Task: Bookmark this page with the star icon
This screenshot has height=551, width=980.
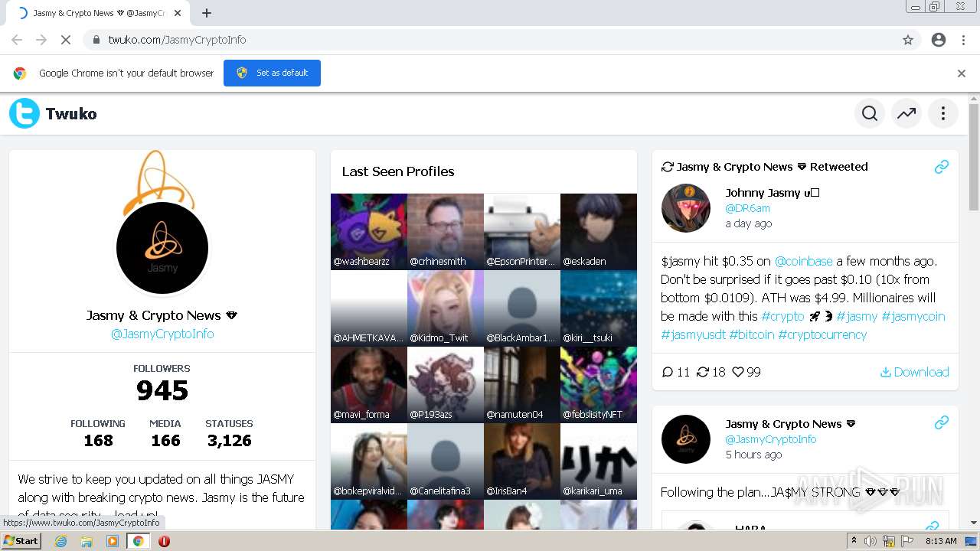Action: pyautogui.click(x=908, y=40)
